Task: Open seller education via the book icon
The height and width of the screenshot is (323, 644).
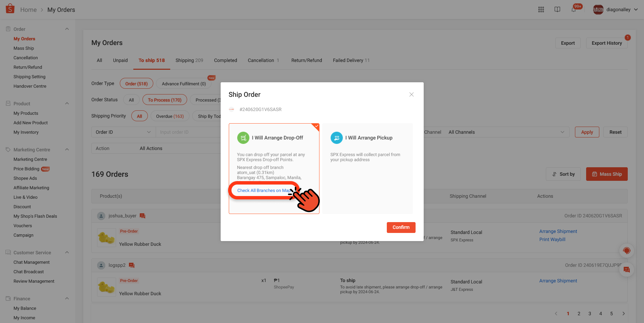Action: [557, 9]
